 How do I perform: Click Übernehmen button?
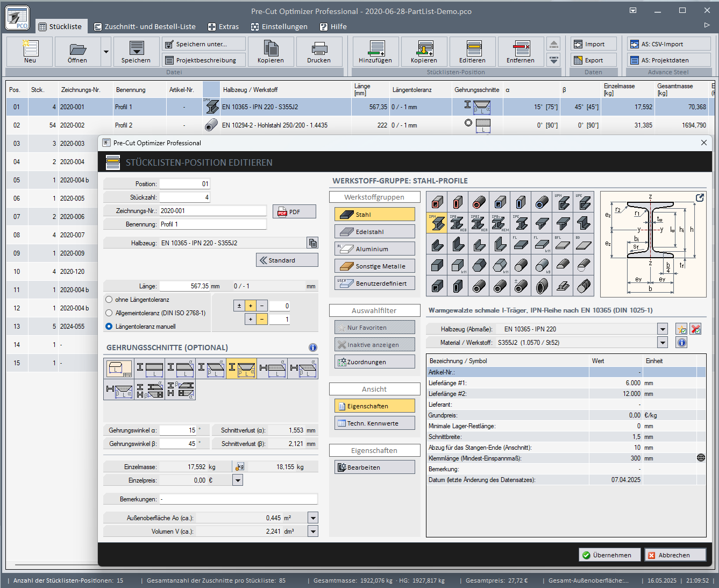coord(609,555)
